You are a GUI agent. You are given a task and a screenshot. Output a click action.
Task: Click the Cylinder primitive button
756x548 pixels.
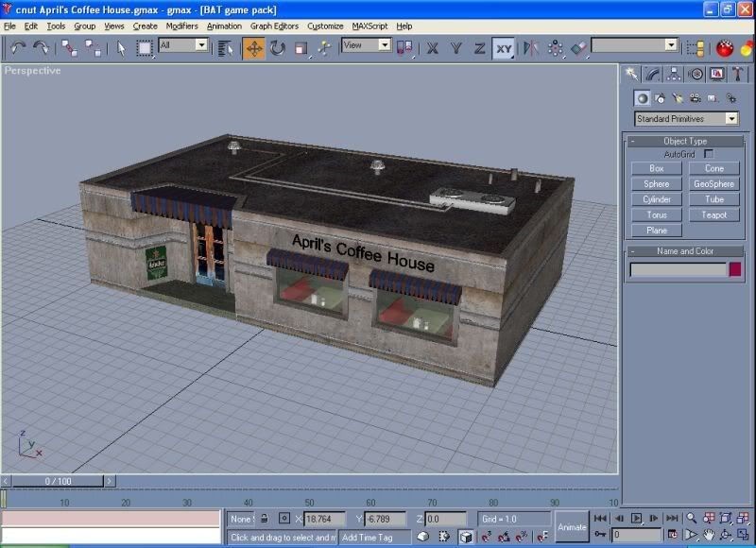[x=657, y=199]
